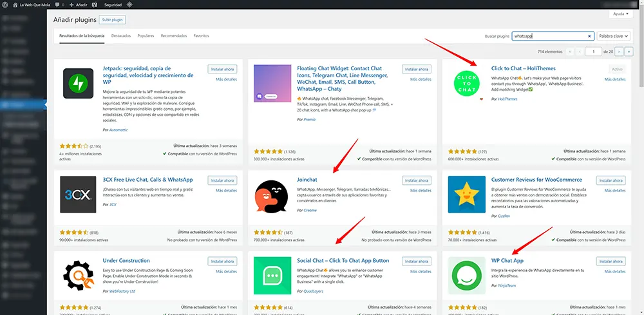Image resolution: width=644 pixels, height=315 pixels.
Task: Open the HoliThemes author link
Action: point(507,99)
